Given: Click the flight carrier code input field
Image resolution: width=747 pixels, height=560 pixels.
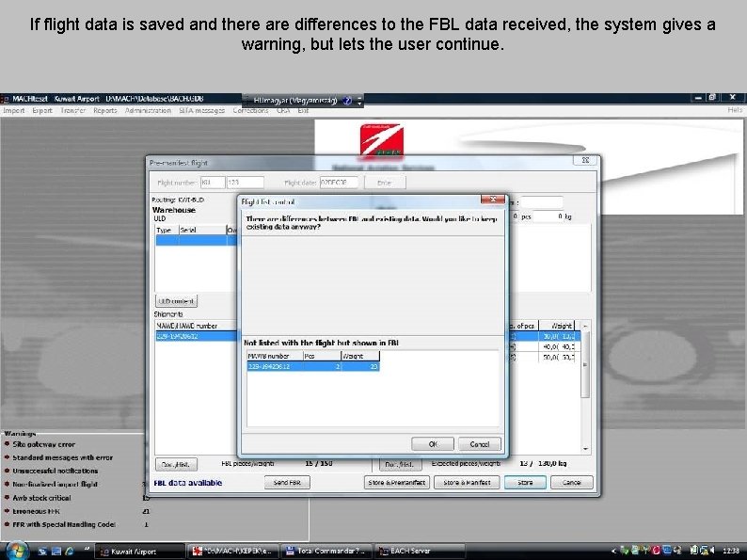Looking at the screenshot, I should [x=213, y=183].
